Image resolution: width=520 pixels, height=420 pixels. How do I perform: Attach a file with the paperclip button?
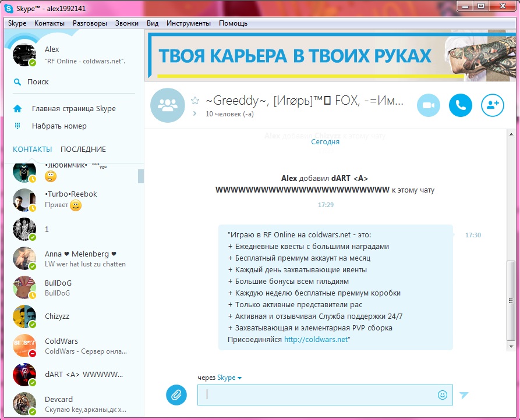pos(176,395)
